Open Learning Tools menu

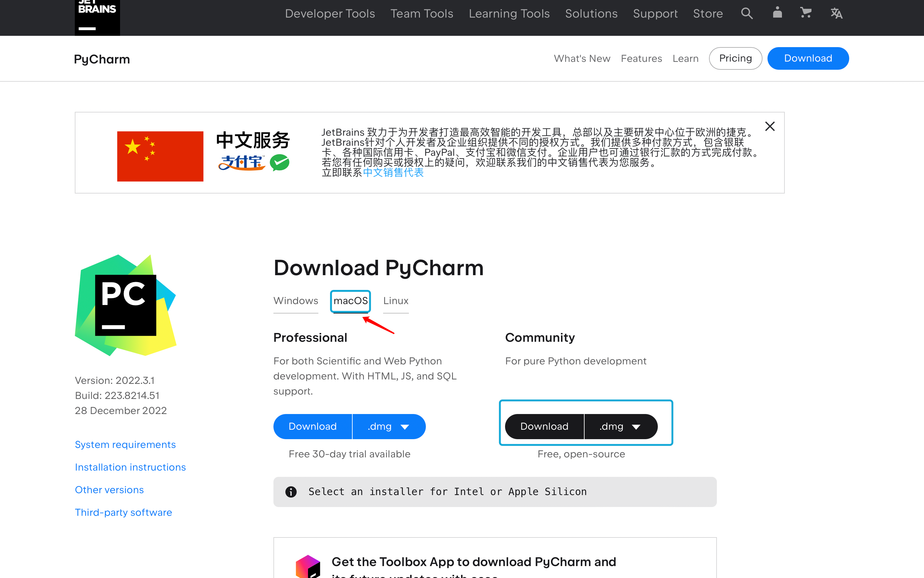click(509, 14)
